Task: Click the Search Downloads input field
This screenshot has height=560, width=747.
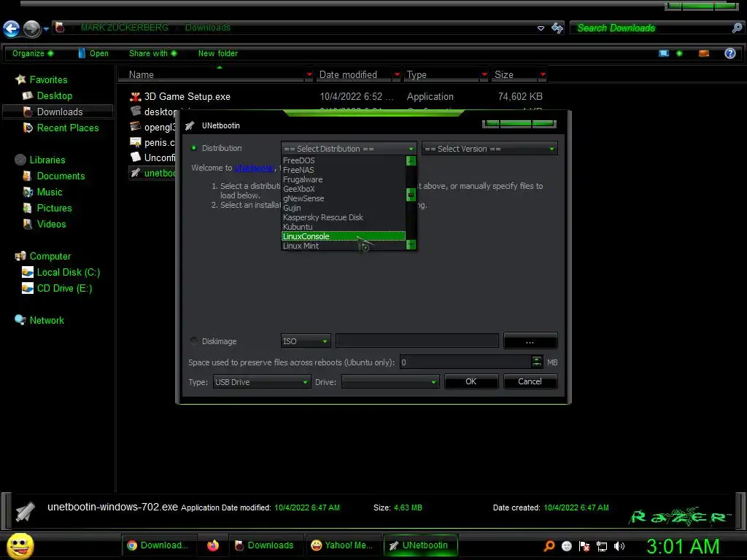Action: [x=651, y=28]
